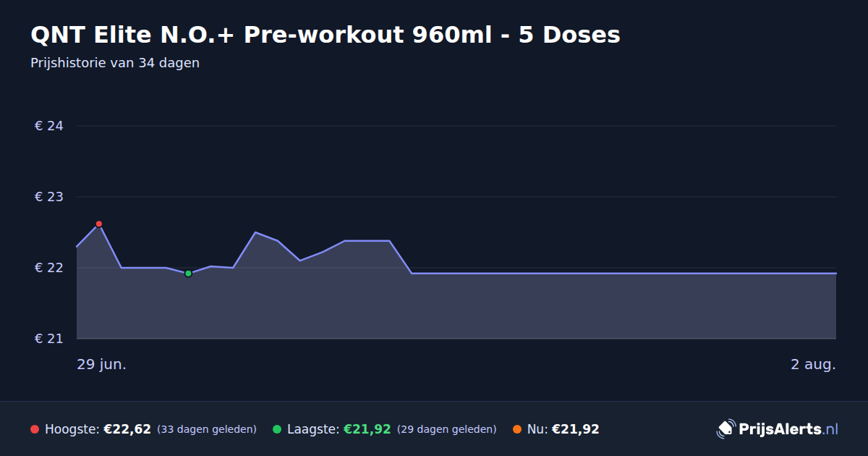Image resolution: width=868 pixels, height=456 pixels.
Task: Click the € 21 axis label
Action: coord(49,339)
